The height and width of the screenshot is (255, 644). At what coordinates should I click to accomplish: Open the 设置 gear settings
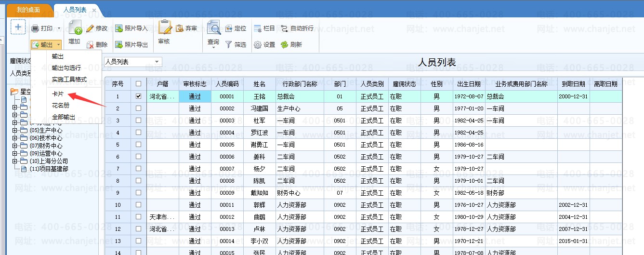[x=258, y=45]
